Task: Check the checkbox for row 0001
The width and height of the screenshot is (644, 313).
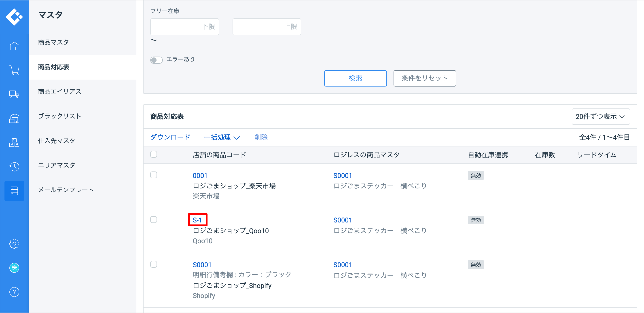Action: tap(153, 175)
